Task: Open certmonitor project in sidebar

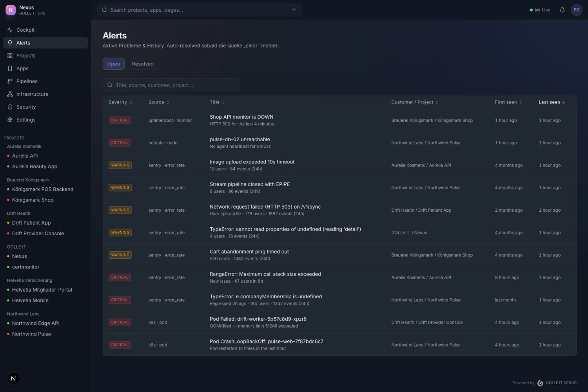Action: tap(45, 267)
